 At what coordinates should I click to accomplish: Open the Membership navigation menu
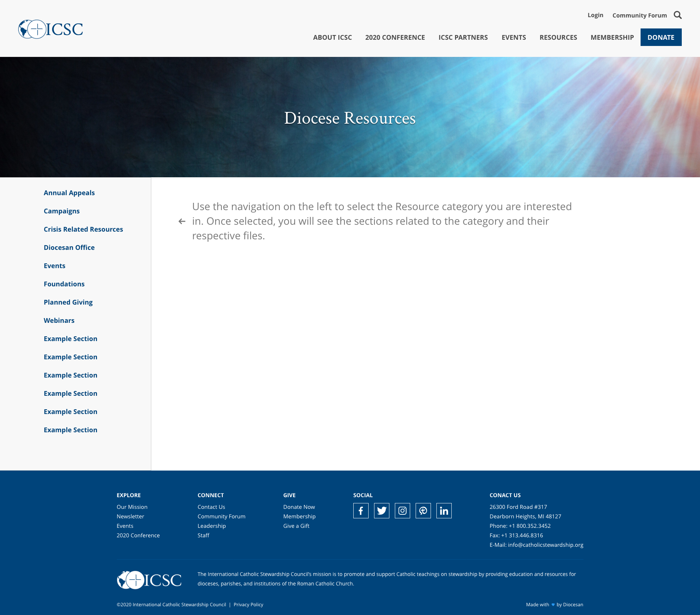612,37
